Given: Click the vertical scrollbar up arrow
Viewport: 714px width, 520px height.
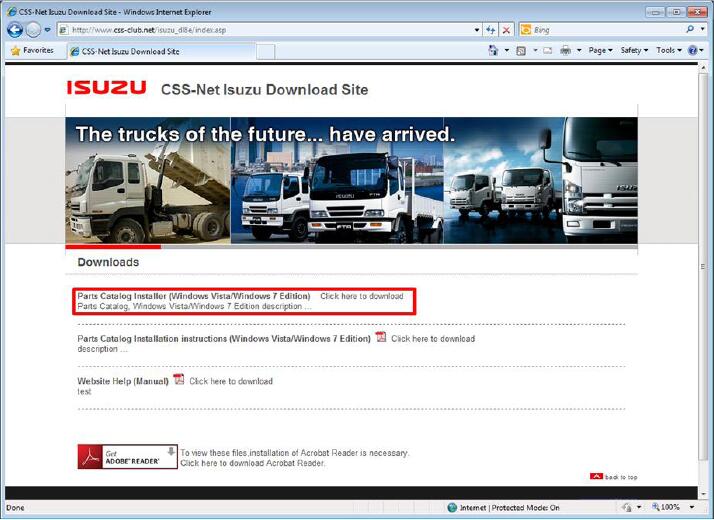Looking at the screenshot, I should tap(704, 68).
